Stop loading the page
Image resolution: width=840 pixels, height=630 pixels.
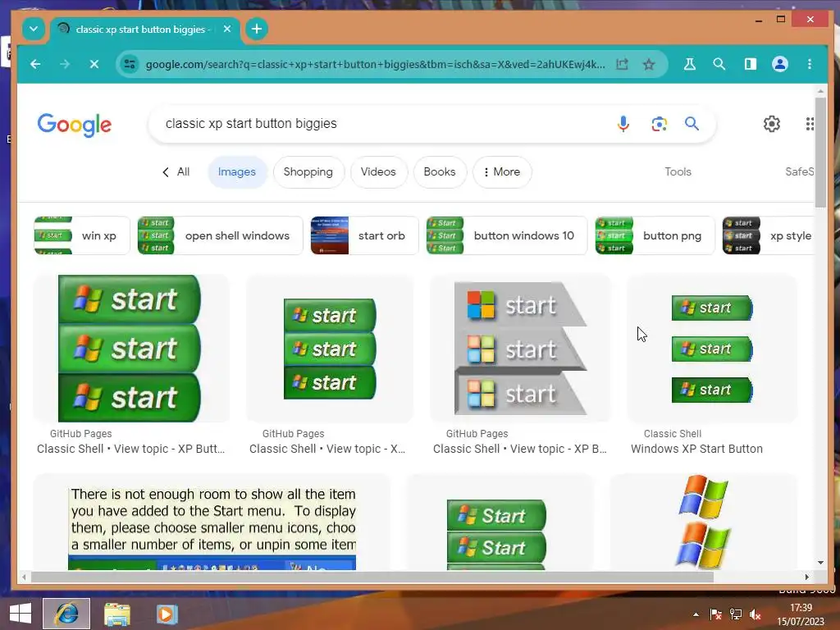click(94, 64)
